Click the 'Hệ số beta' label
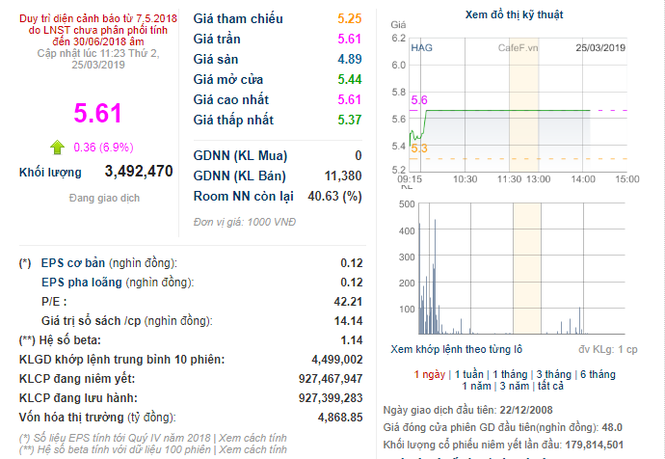Viewport: 665px width, 459px height. [70, 340]
